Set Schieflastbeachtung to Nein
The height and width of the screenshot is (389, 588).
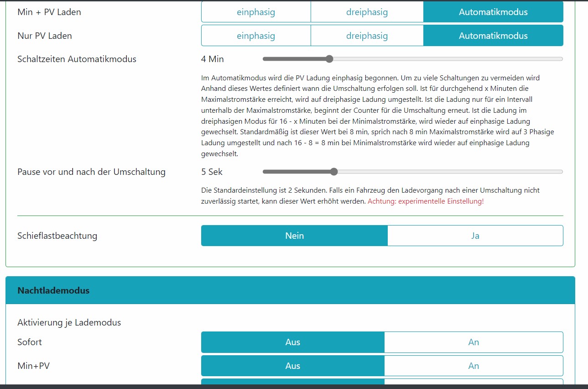point(294,236)
